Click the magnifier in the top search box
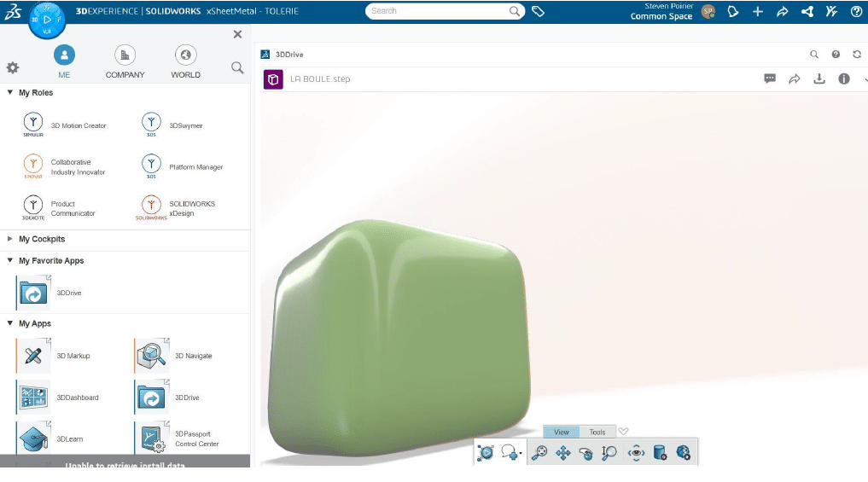This screenshot has height=482, width=868. (515, 11)
